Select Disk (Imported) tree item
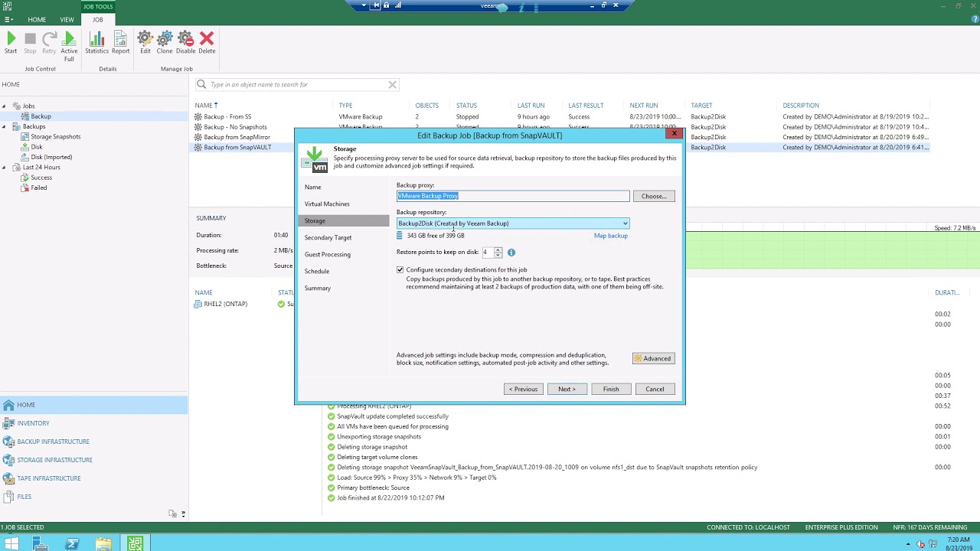This screenshot has width=980, height=551. [x=51, y=158]
